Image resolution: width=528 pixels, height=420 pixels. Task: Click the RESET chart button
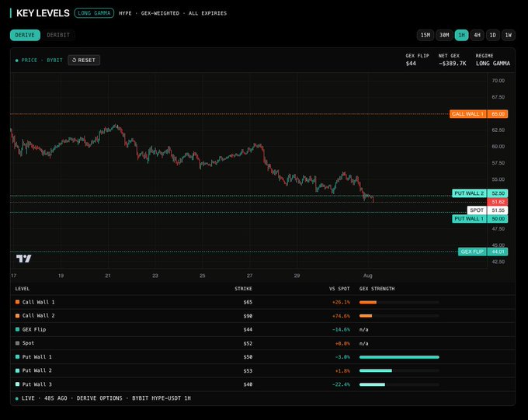pos(84,60)
